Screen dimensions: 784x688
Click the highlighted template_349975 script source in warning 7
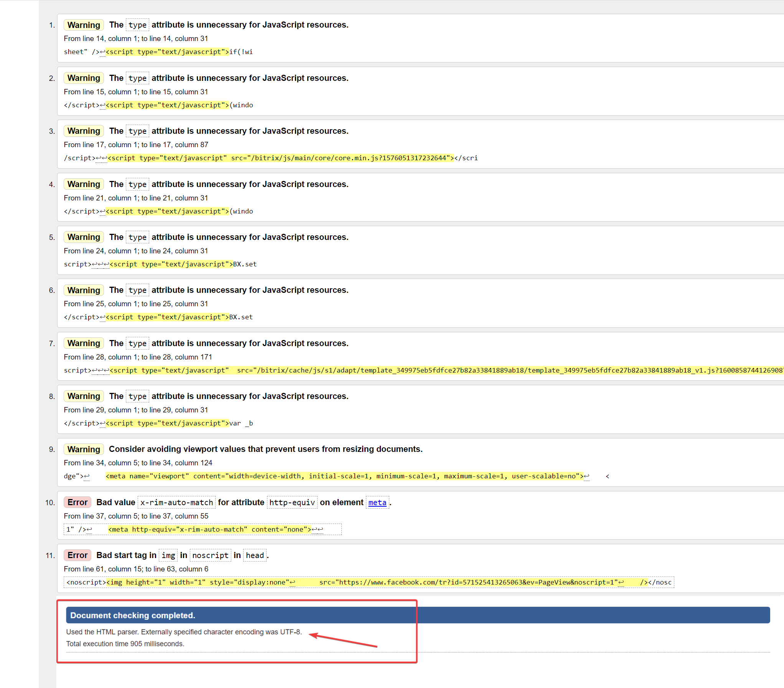coord(445,371)
